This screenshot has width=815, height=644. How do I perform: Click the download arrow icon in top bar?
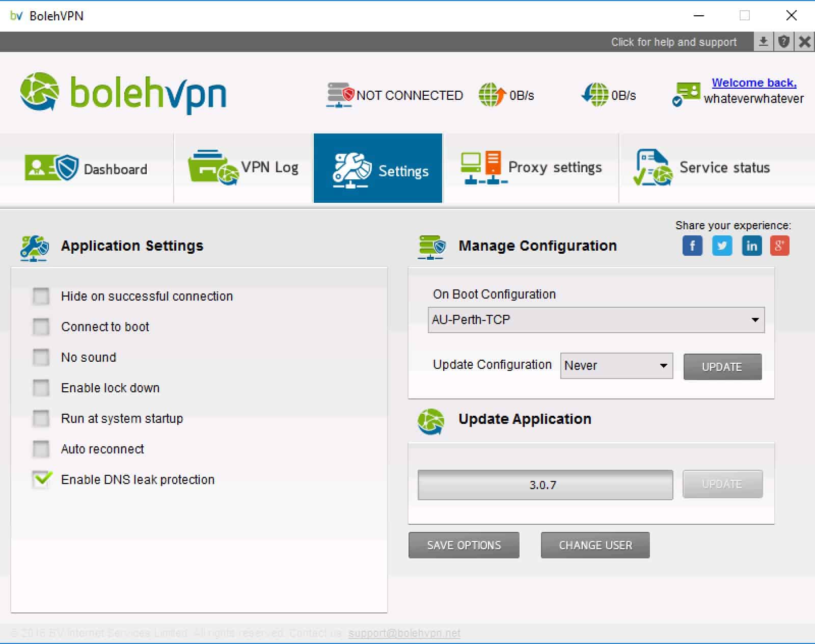(763, 42)
